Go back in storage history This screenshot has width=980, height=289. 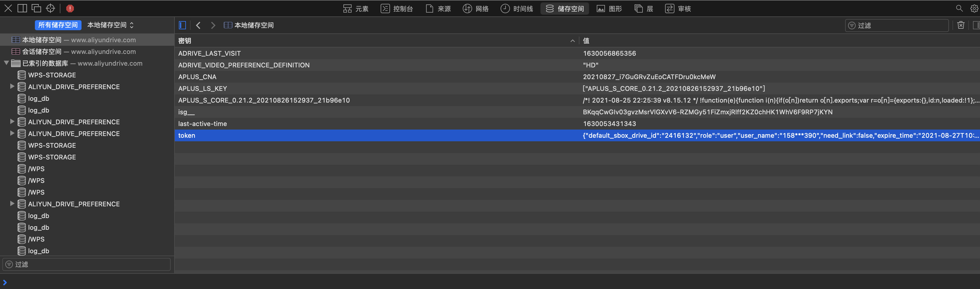click(x=198, y=25)
